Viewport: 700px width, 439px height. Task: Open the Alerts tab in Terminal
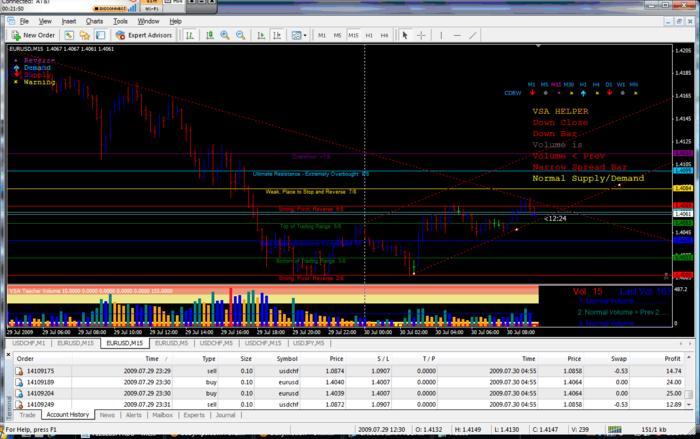[x=133, y=415]
